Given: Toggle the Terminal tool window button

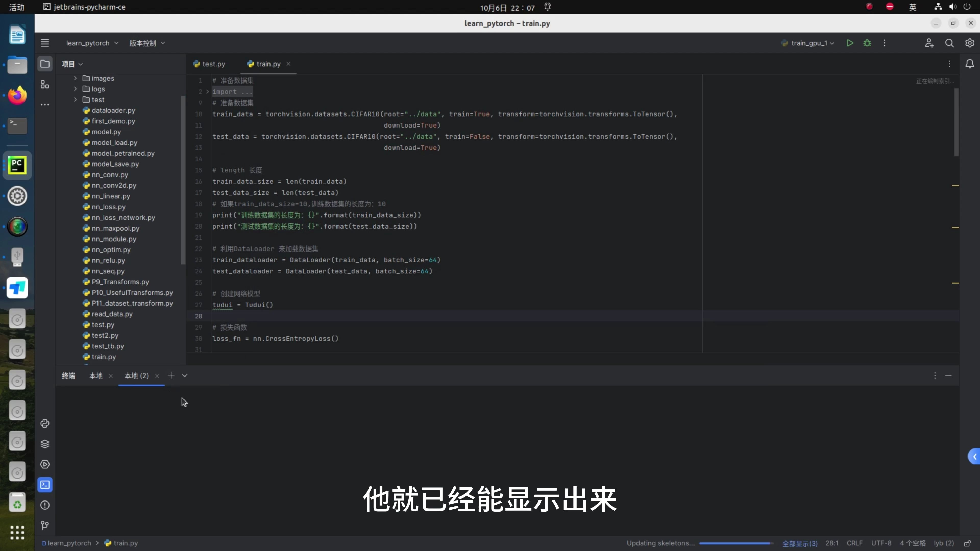Looking at the screenshot, I should [x=45, y=484].
